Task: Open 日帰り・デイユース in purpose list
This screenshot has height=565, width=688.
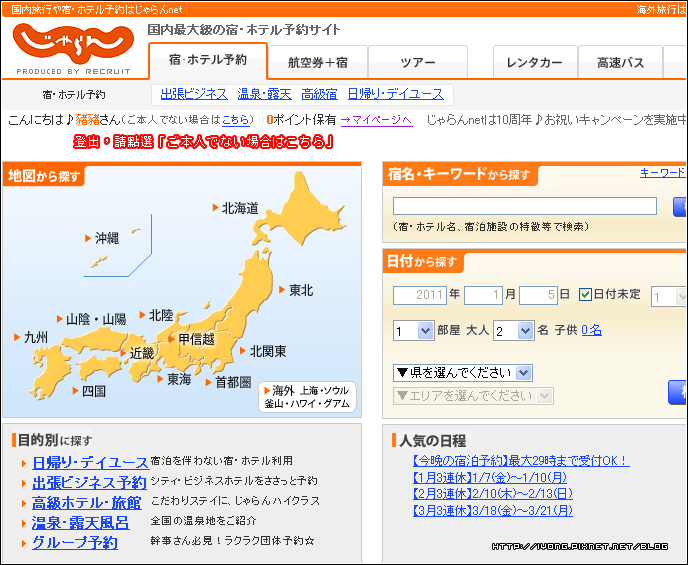Action: click(x=90, y=463)
